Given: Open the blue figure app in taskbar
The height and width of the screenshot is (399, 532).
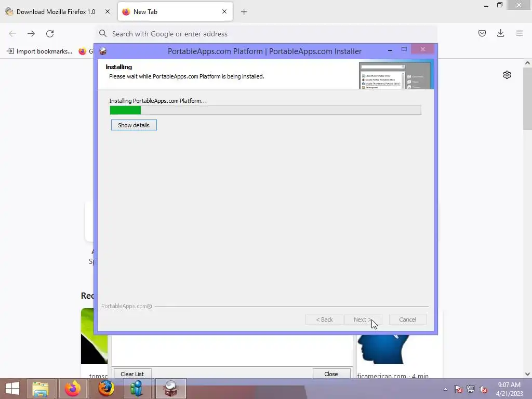Looking at the screenshot, I should coord(137,389).
